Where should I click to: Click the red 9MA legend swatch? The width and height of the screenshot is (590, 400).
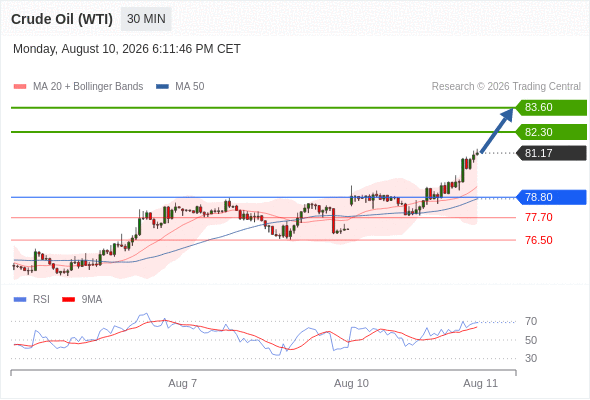point(68,300)
